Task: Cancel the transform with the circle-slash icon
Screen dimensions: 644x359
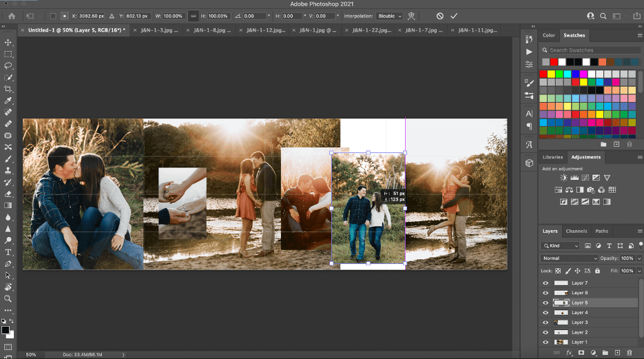Action: 440,16
